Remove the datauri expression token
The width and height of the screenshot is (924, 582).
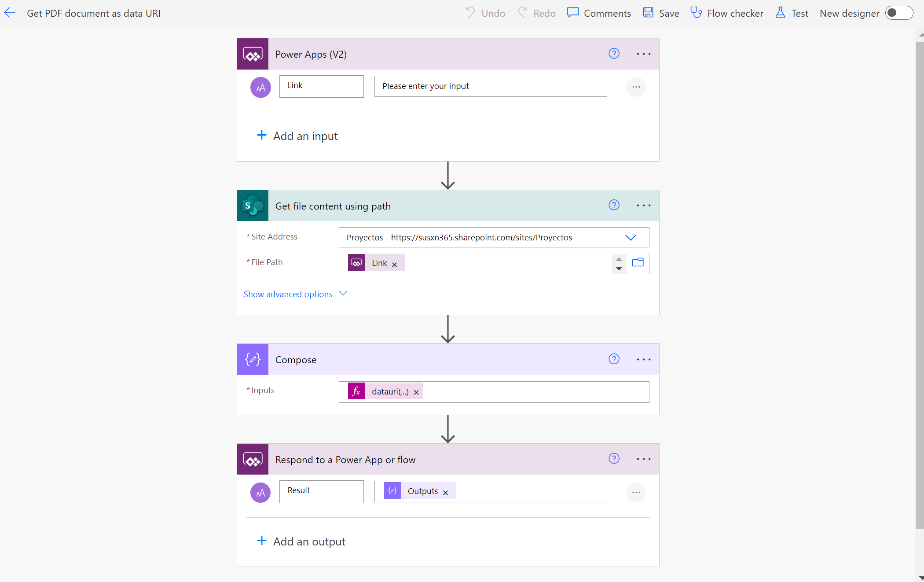[x=416, y=392]
